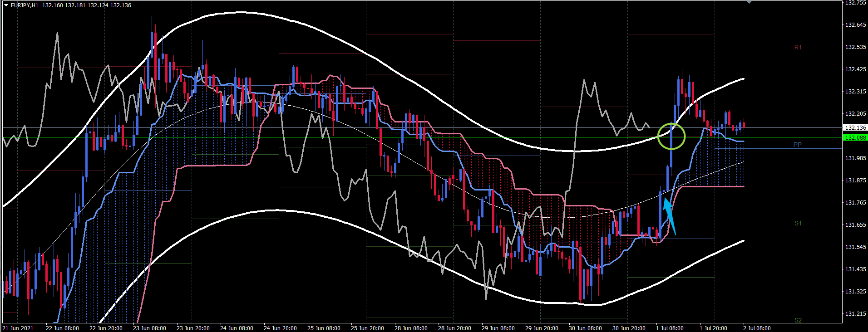
Task: Click the R1 resistance level label
Action: tap(798, 47)
